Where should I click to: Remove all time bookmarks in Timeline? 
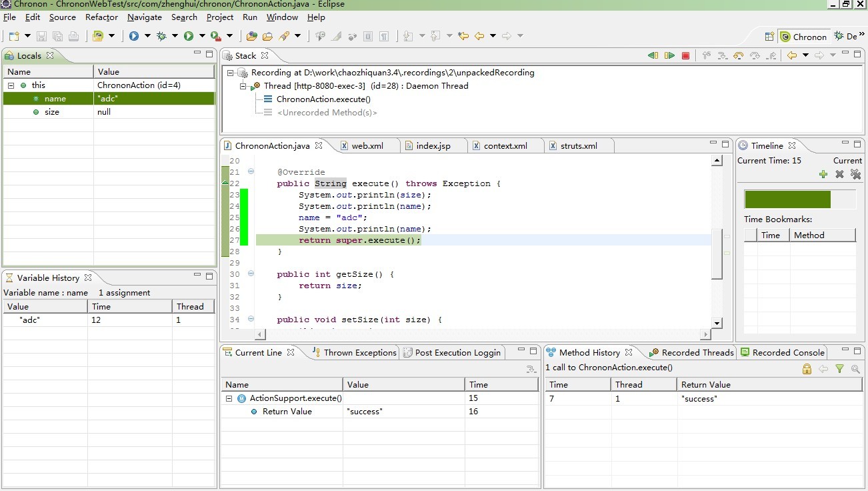click(855, 175)
